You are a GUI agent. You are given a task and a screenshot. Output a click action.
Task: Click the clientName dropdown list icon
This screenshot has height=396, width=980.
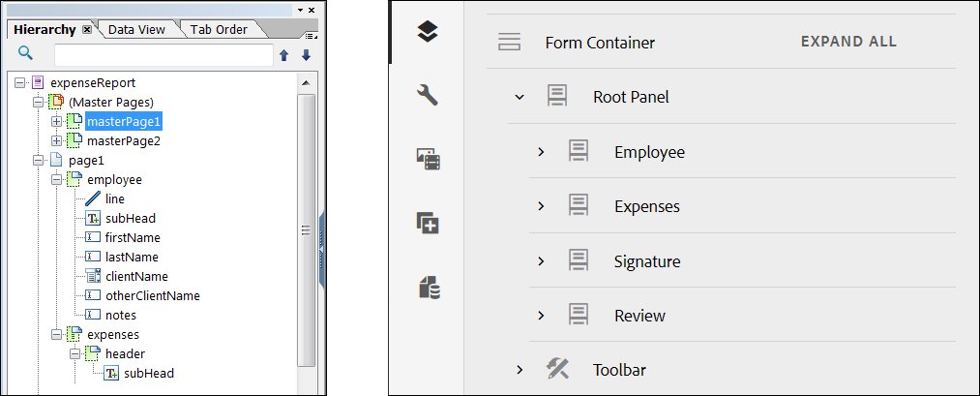tap(93, 276)
